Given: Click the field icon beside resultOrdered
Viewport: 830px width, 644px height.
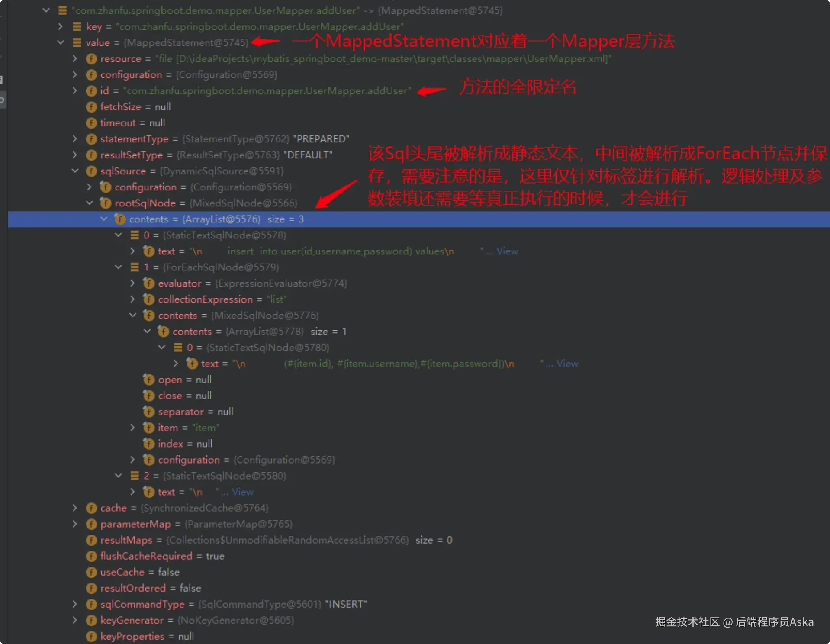Looking at the screenshot, I should [x=91, y=588].
